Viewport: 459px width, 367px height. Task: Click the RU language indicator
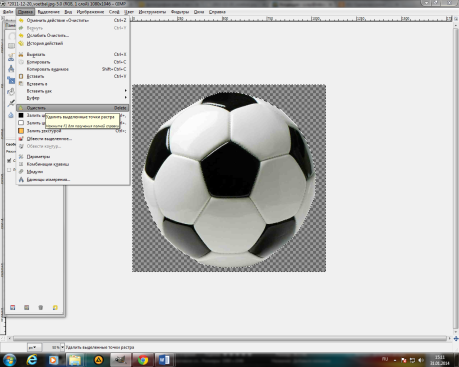click(385, 359)
